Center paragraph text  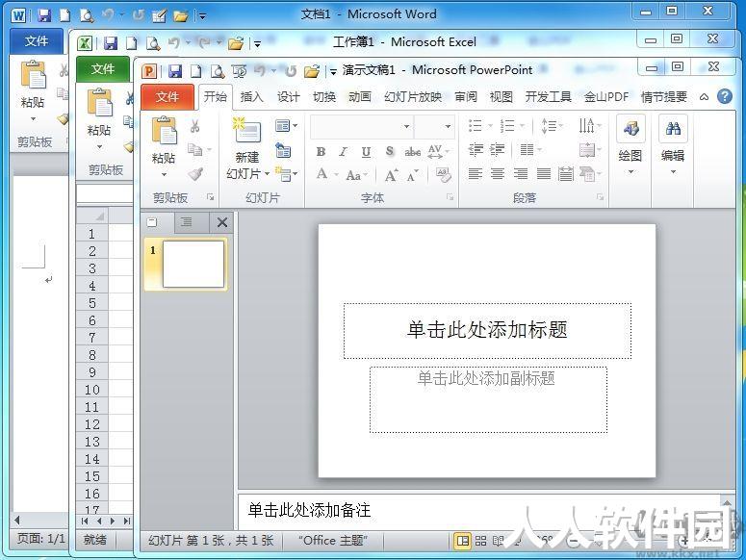click(498, 174)
